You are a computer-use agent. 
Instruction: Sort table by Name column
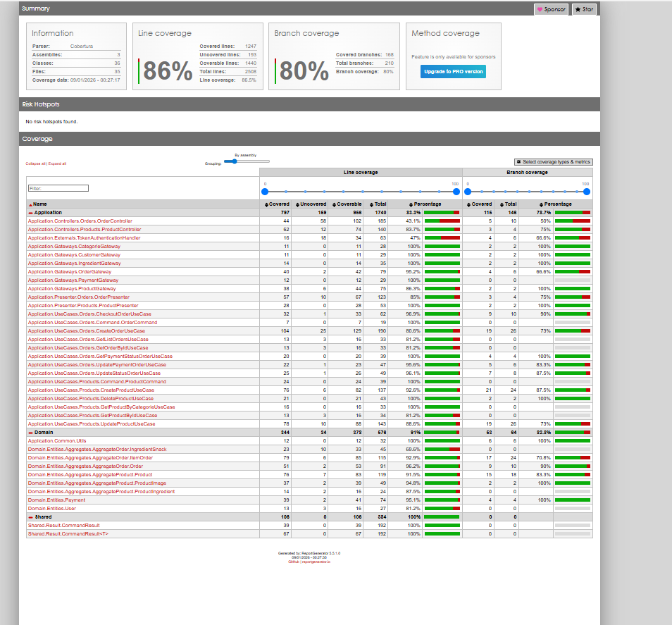click(39, 204)
